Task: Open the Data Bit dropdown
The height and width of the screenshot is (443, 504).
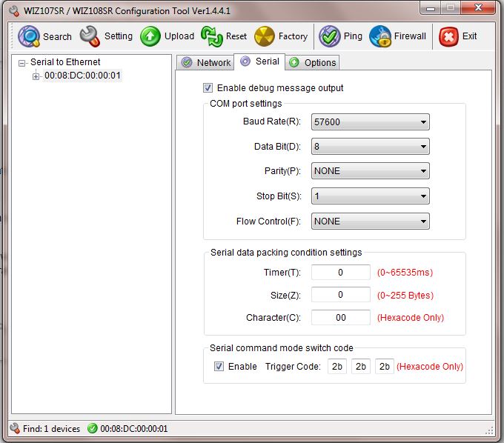Action: [371, 147]
